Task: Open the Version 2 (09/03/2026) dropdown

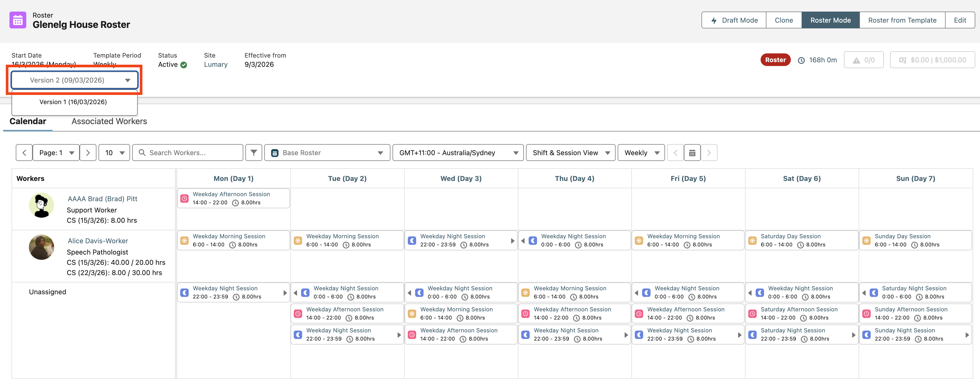Action: click(75, 80)
